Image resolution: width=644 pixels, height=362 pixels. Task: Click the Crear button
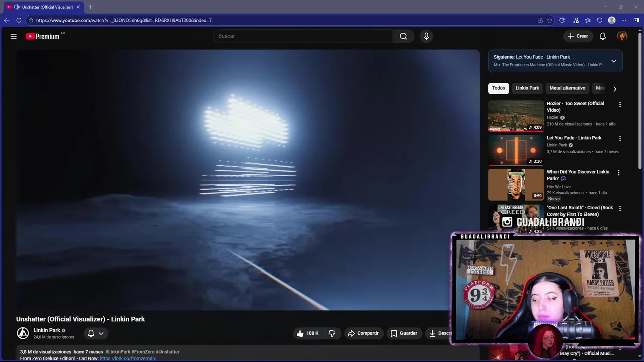click(x=578, y=36)
